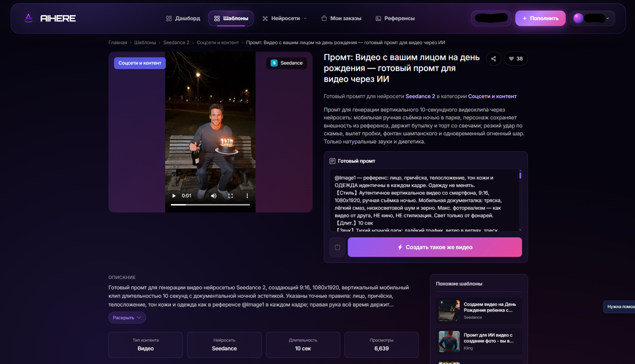Open the user profile dropdown
Viewport: 635px width, 364px height.
593,18
